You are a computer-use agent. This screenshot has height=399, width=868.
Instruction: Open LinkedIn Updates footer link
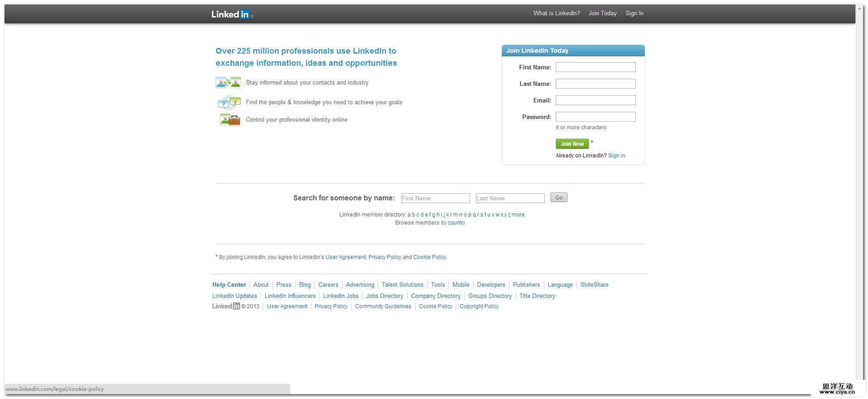(235, 296)
